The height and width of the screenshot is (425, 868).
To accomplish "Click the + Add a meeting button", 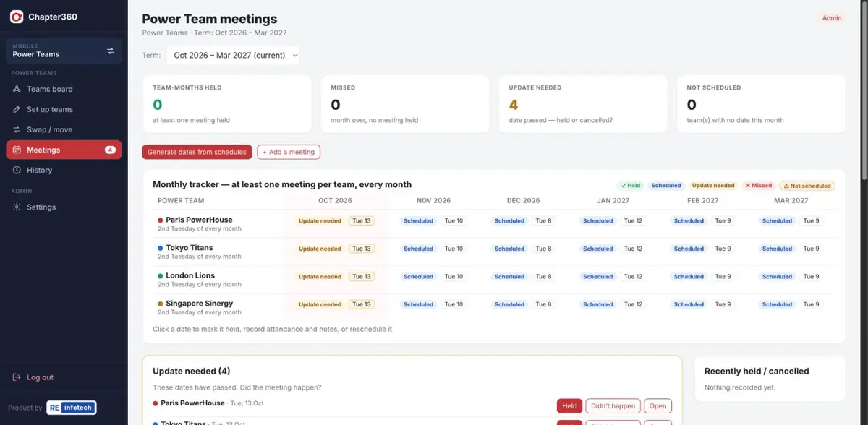I will 289,152.
